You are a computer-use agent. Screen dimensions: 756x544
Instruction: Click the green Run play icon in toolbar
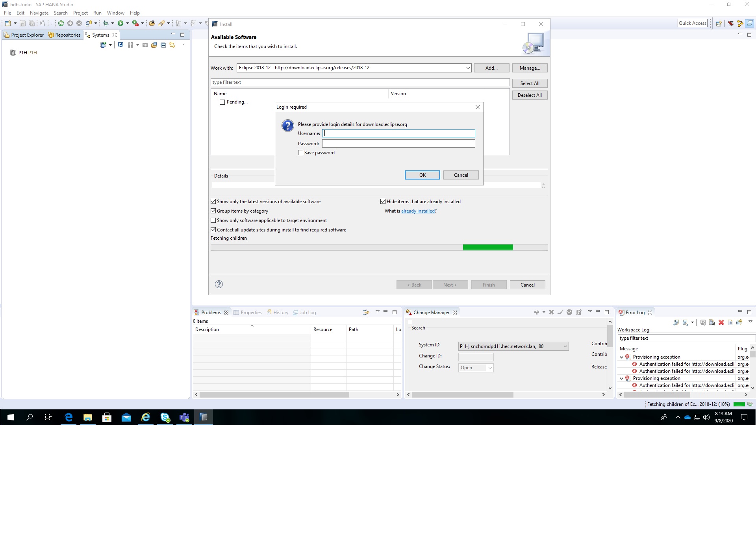click(x=120, y=23)
